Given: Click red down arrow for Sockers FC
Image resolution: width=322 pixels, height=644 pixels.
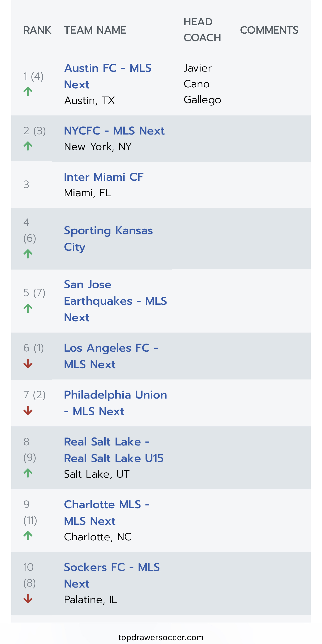Looking at the screenshot, I should 28,599.
